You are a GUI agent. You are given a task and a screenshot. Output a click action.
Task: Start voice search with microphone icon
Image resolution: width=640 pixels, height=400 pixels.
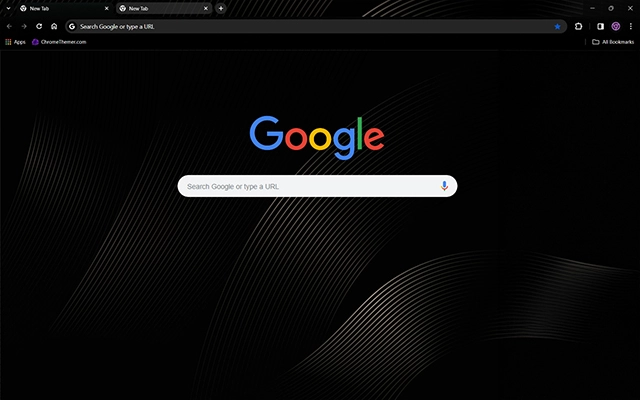pos(444,186)
